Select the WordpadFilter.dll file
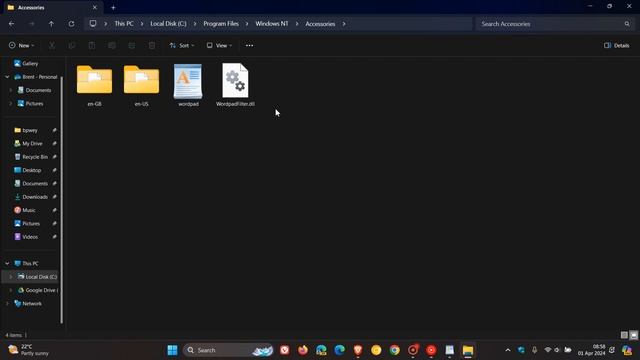 (235, 85)
